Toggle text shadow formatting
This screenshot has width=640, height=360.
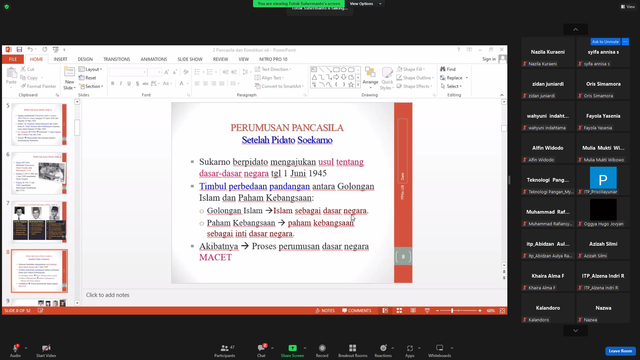click(x=137, y=83)
